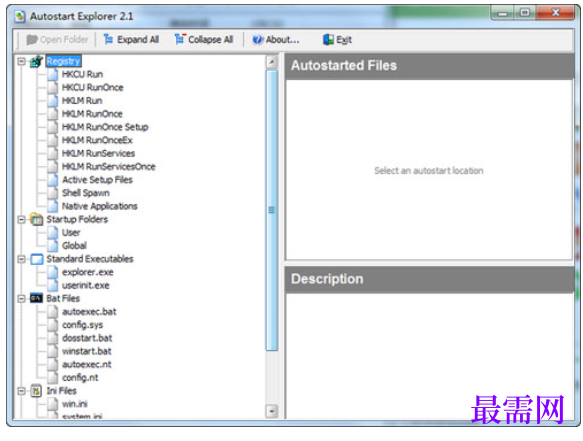Click the Standard Executables window icon
Image resolution: width=583 pixels, height=441 pixels.
(37, 259)
